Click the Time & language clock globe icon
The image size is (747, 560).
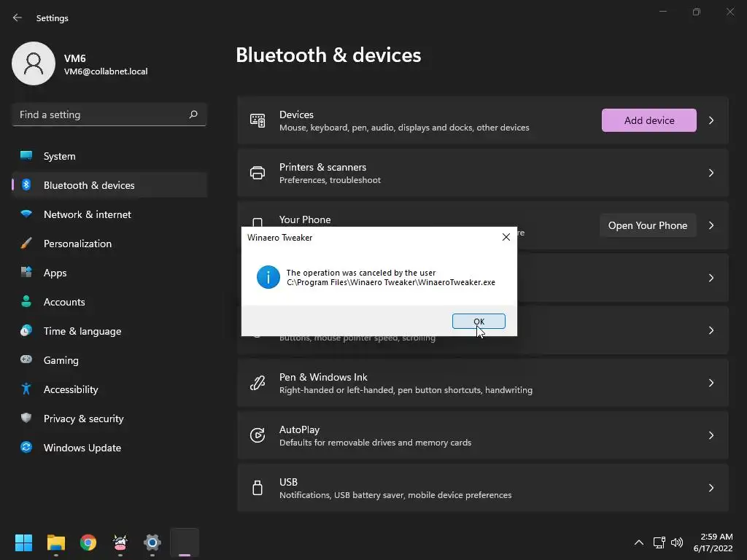pos(26,330)
